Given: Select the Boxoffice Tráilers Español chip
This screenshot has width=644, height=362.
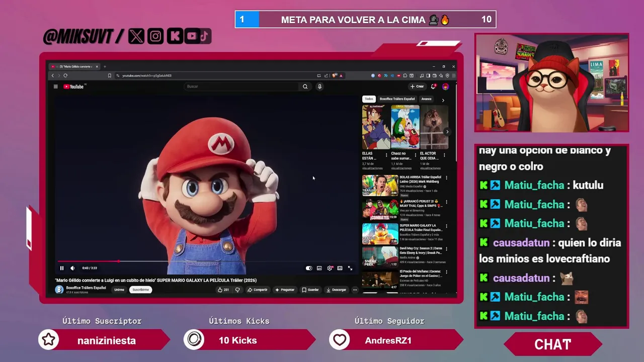Looking at the screenshot, I should [397, 99].
